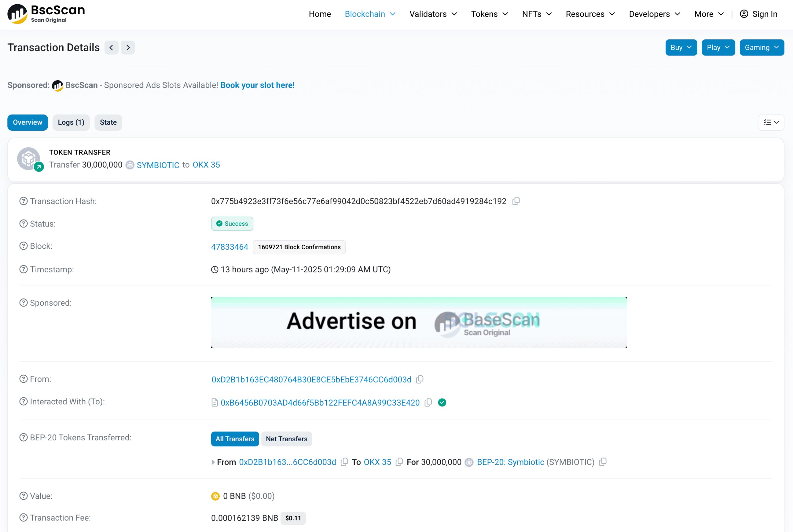
Task: Open the More dropdown menu
Action: 709,14
